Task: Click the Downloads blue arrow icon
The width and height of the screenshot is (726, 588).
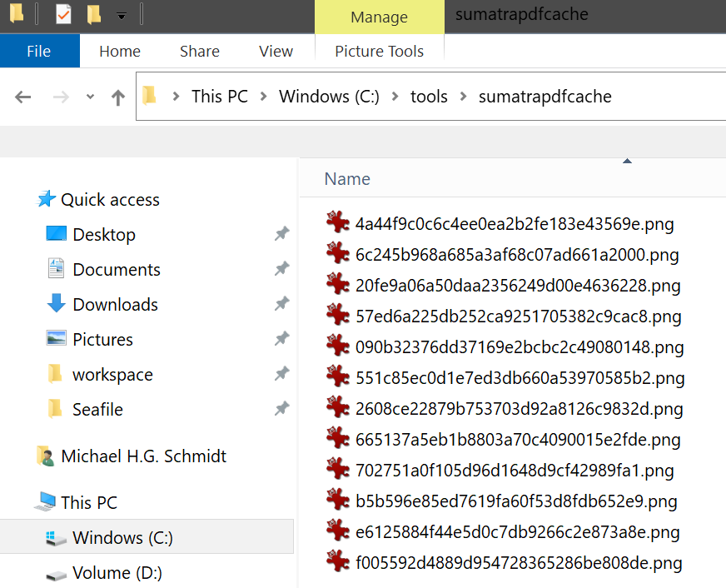Action: [57, 303]
